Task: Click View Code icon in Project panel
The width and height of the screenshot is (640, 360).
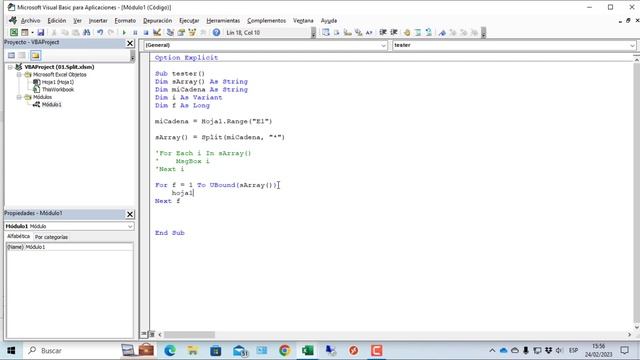Action: click(11, 55)
